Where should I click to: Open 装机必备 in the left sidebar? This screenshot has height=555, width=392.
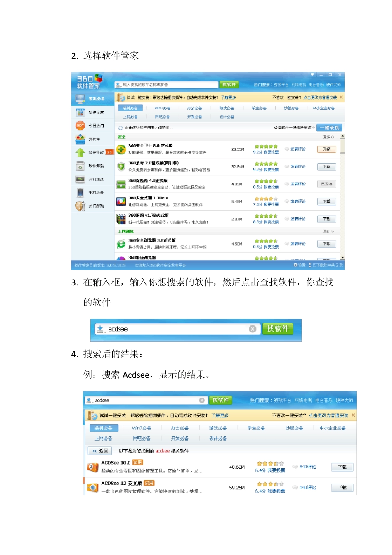[x=92, y=99]
